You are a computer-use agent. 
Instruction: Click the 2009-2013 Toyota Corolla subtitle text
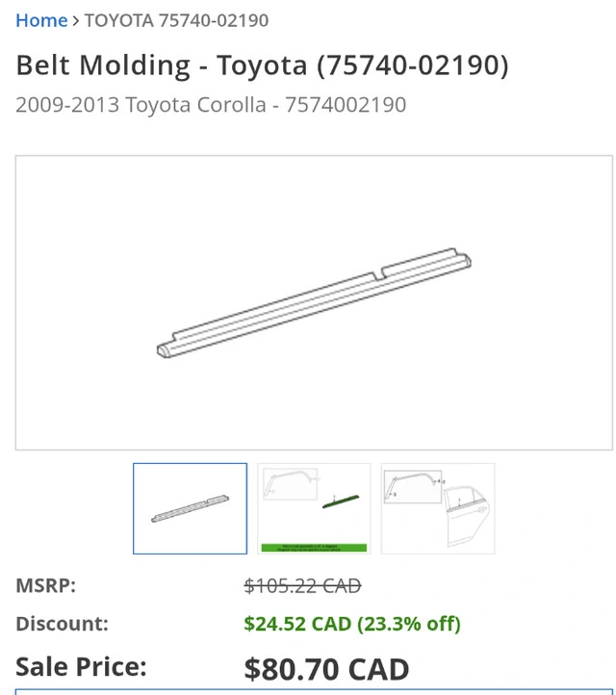tap(211, 104)
